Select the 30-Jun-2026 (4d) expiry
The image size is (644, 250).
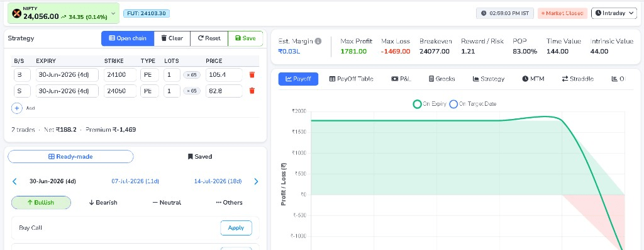click(53, 181)
